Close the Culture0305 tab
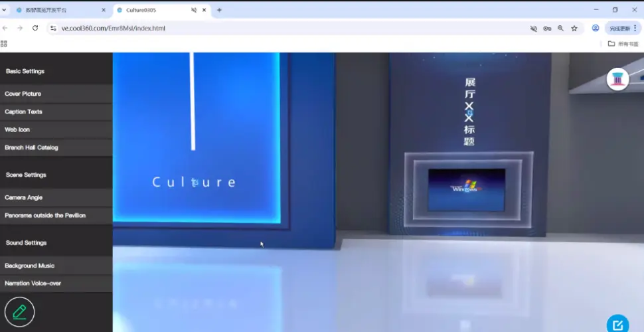Image resolution: width=644 pixels, height=332 pixels. [x=204, y=10]
